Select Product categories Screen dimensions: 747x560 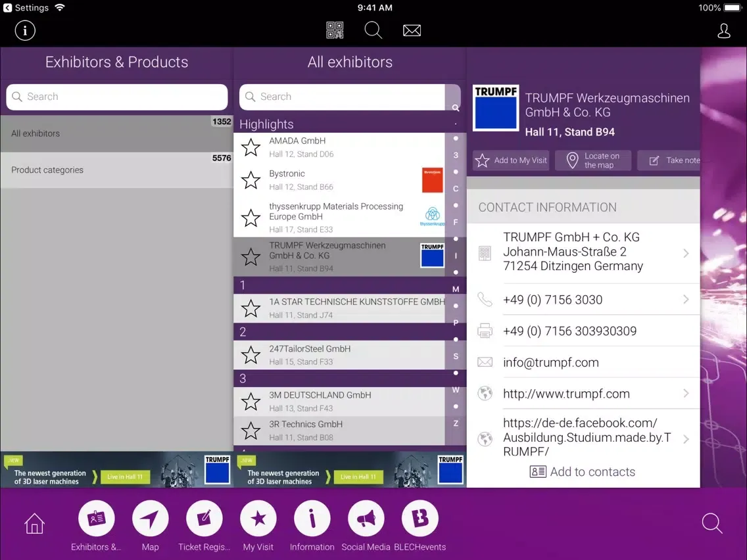point(117,170)
